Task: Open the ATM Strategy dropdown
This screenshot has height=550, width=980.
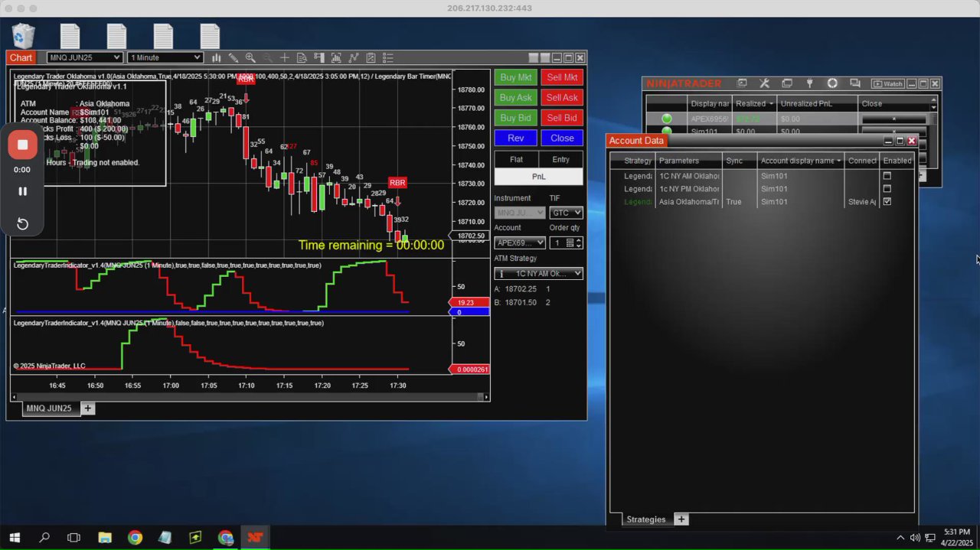Action: tap(539, 273)
